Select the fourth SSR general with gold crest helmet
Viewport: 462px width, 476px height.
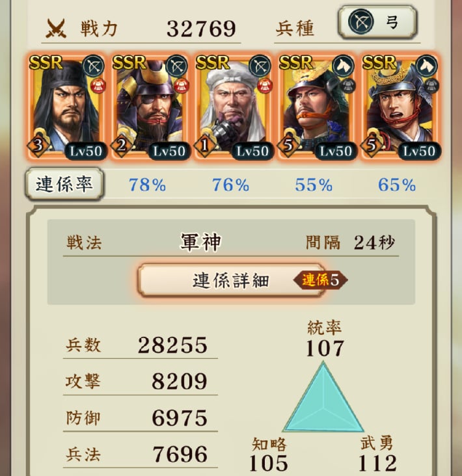click(316, 107)
